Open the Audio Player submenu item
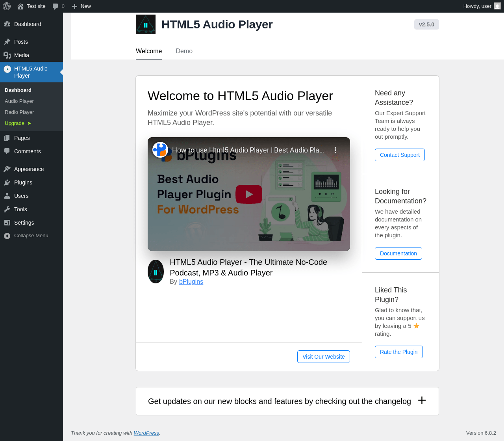Viewport: 504px width, 441px height. point(19,101)
